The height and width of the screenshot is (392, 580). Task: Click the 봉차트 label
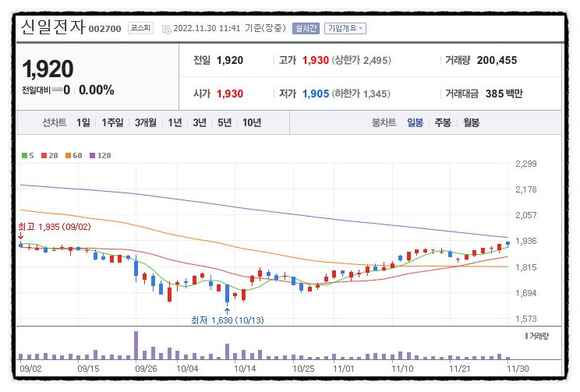384,122
